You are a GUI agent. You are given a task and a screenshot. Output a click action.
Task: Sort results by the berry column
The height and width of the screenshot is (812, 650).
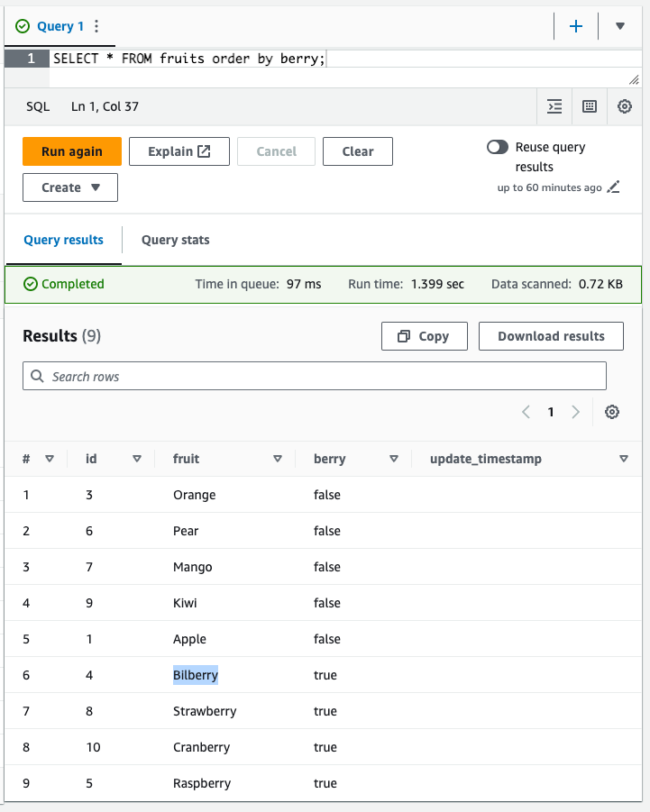pos(393,459)
